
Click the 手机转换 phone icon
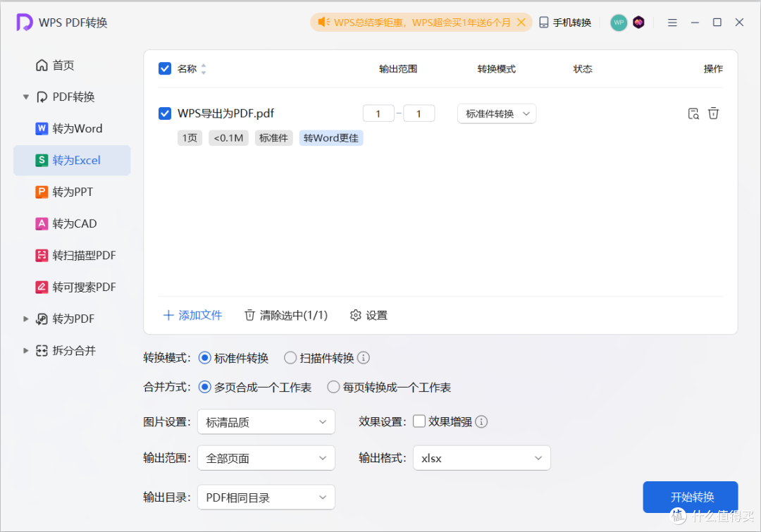[544, 23]
